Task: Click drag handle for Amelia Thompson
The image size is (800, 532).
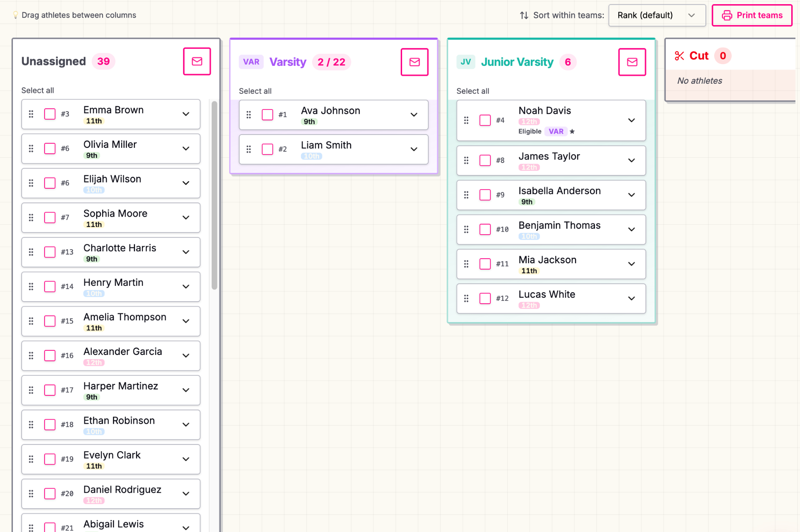Action: (x=31, y=321)
